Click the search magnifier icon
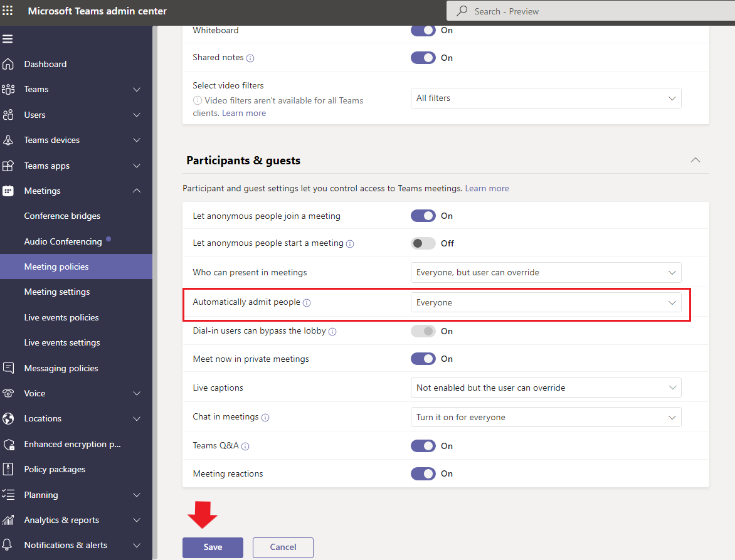 (462, 11)
